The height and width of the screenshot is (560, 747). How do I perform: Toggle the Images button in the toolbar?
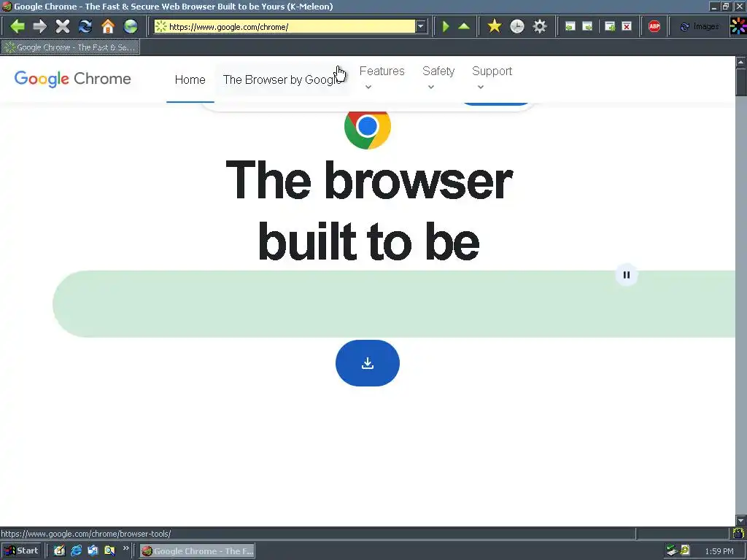[x=699, y=26]
